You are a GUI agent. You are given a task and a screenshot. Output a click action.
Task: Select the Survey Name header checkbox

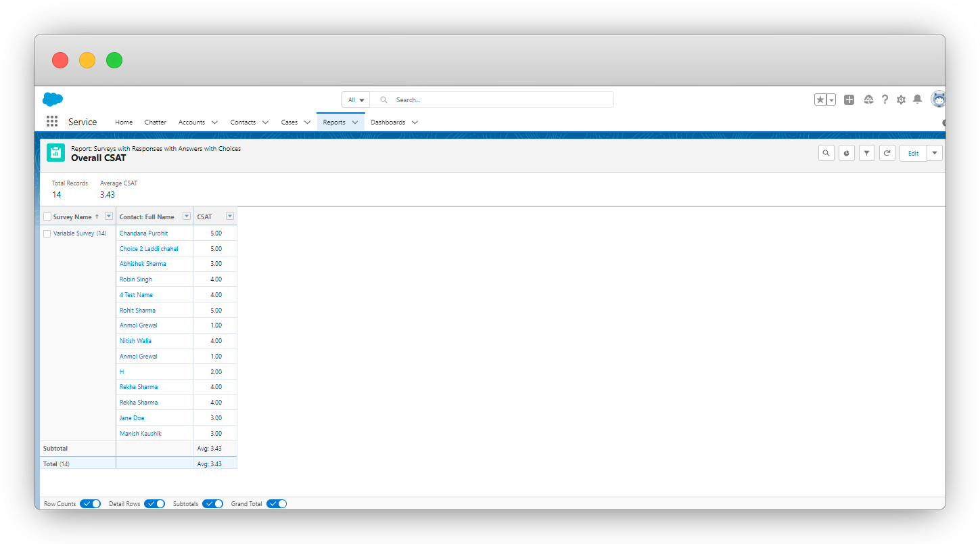[47, 216]
